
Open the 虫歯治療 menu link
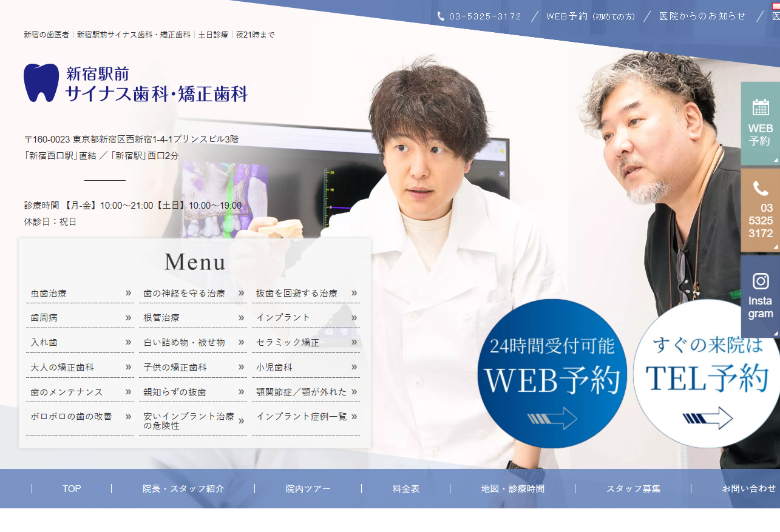49,294
